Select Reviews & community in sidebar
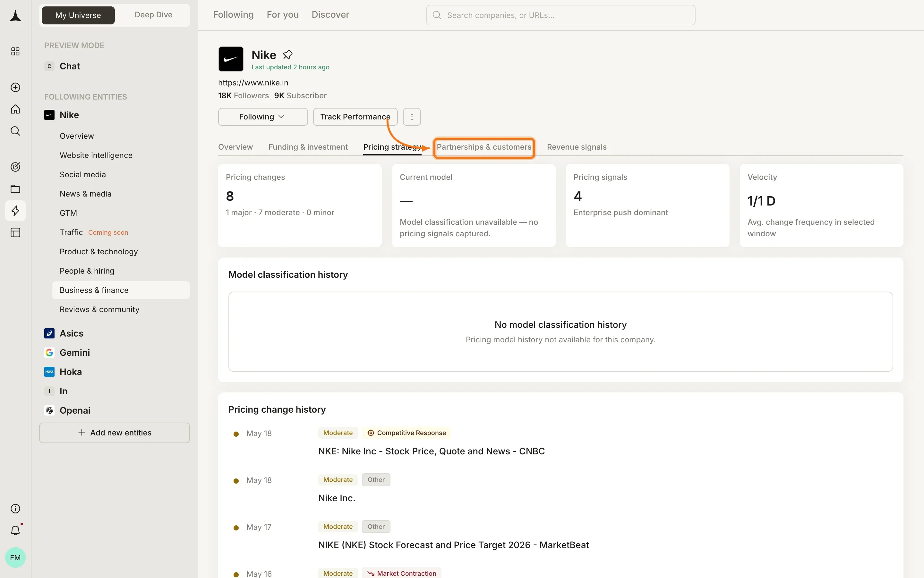Screen dimensions: 924x578 pos(99,309)
